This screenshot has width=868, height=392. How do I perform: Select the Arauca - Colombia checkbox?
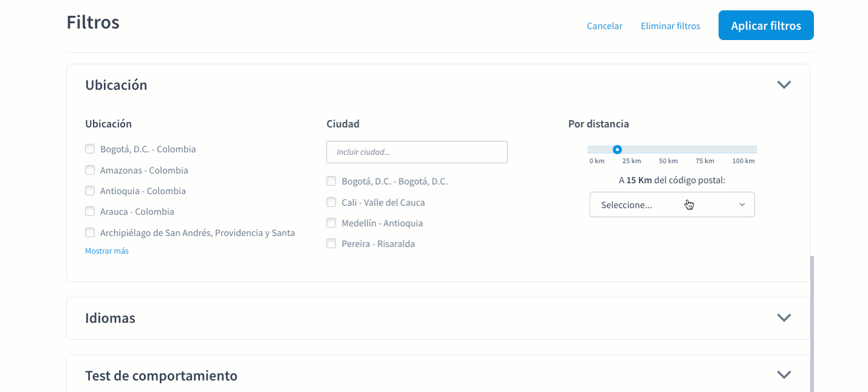[89, 211]
